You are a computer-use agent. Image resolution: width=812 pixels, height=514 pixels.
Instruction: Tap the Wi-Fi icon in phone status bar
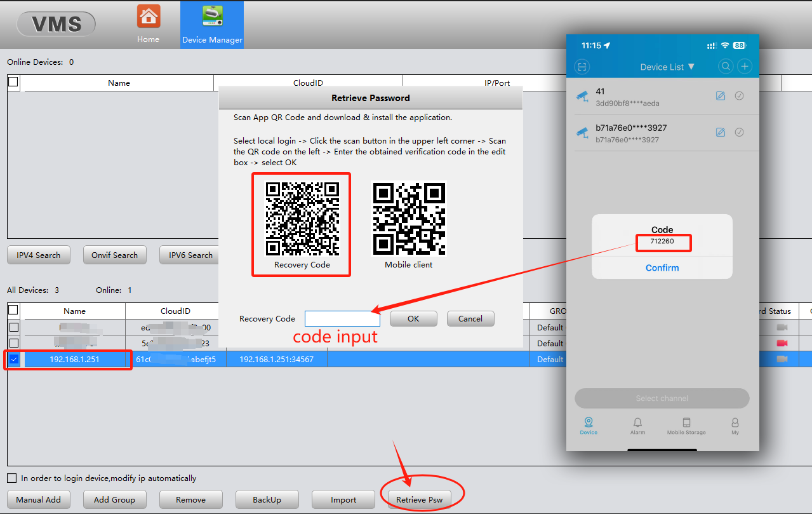pyautogui.click(x=724, y=46)
